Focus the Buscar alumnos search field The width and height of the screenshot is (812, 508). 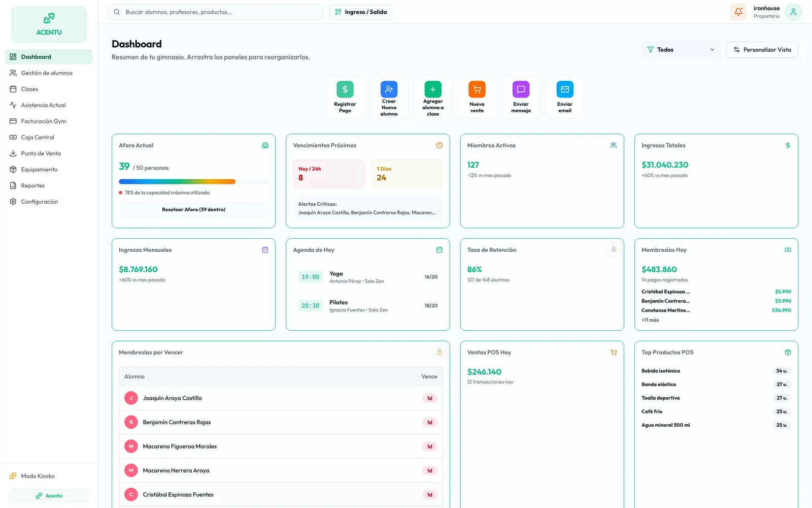215,12
